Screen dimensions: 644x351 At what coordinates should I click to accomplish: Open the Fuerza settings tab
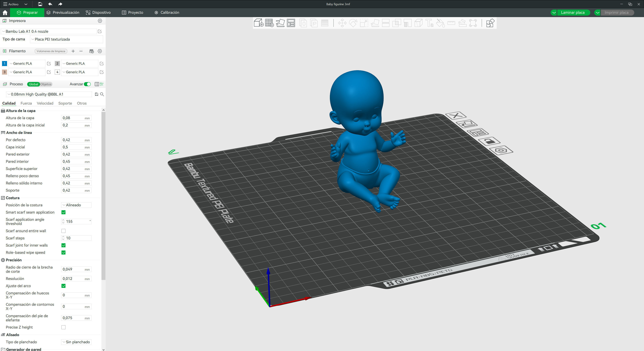click(26, 103)
